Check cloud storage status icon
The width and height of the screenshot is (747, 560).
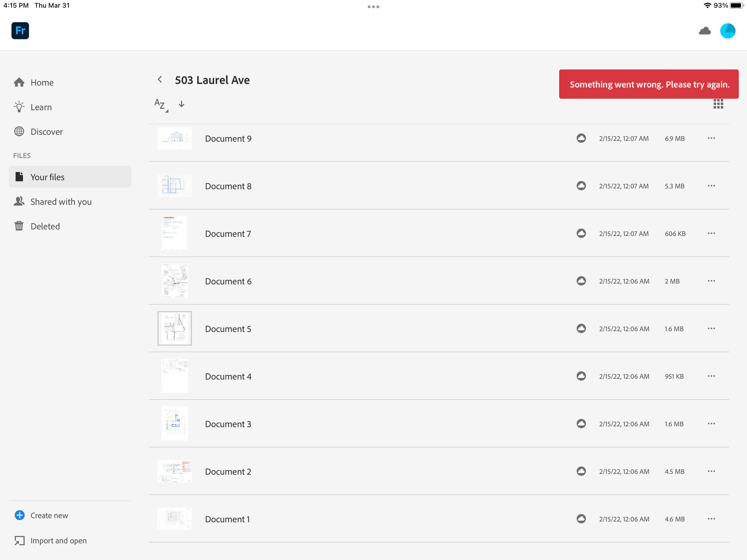click(x=705, y=31)
